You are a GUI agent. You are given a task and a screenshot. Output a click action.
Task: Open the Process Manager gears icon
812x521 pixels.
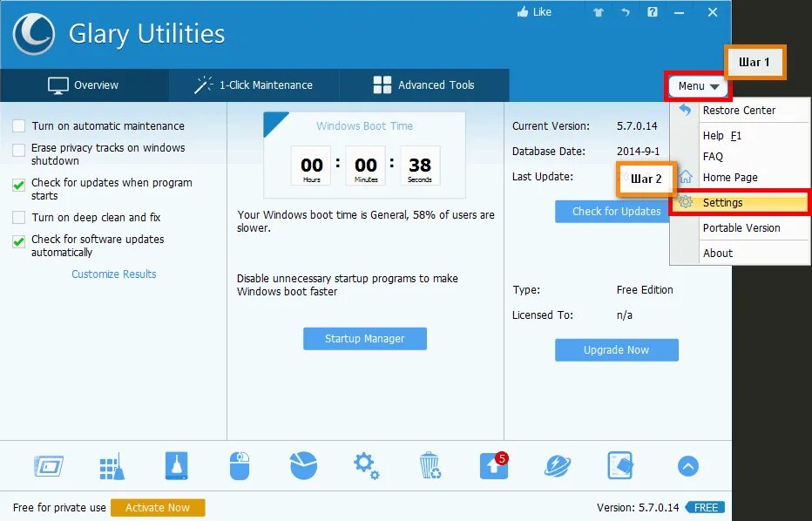pyautogui.click(x=366, y=465)
